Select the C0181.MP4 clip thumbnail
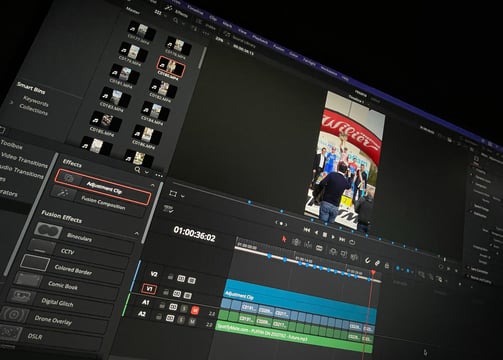 (124, 74)
